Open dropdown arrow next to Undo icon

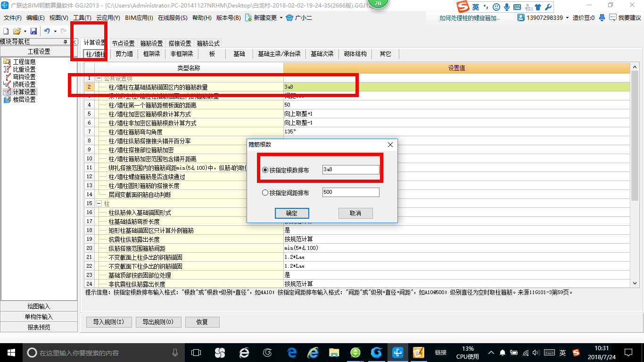[x=55, y=31]
